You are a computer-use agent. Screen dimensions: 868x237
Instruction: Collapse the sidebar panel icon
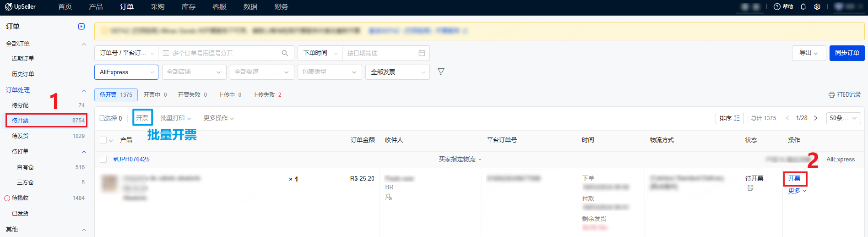[x=81, y=27]
